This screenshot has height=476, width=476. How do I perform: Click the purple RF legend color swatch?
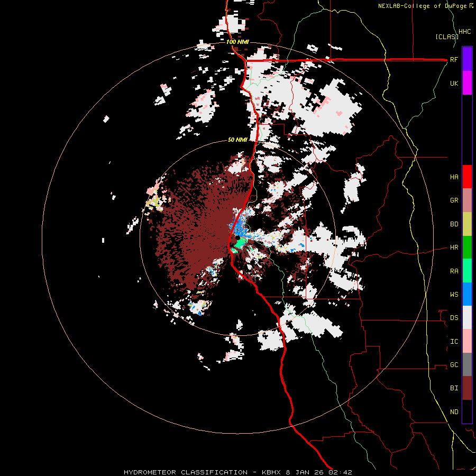pos(467,59)
